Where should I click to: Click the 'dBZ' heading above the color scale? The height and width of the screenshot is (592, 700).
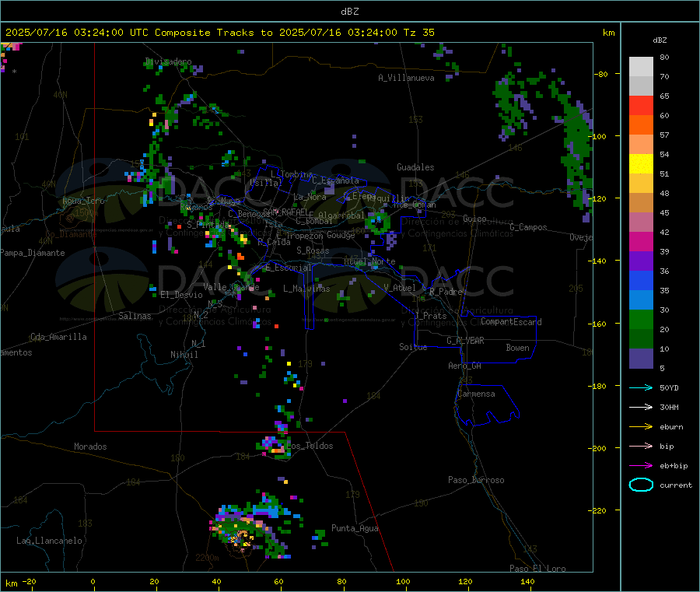(x=660, y=40)
